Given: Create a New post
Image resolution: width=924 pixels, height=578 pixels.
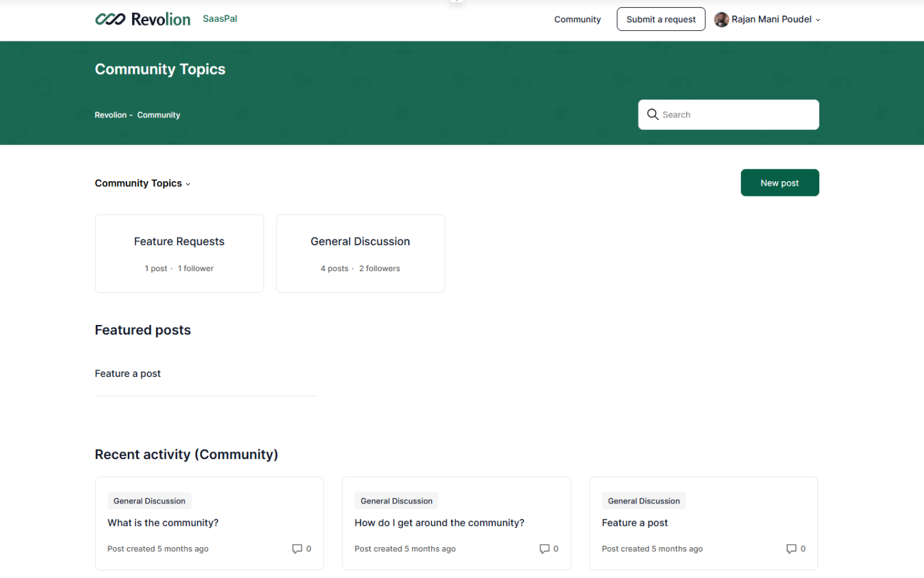Looking at the screenshot, I should pos(779,183).
